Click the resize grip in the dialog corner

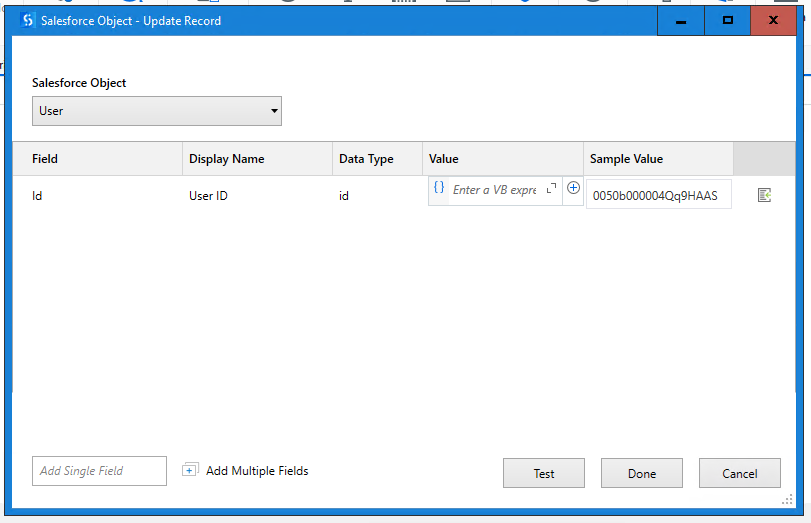click(787, 500)
